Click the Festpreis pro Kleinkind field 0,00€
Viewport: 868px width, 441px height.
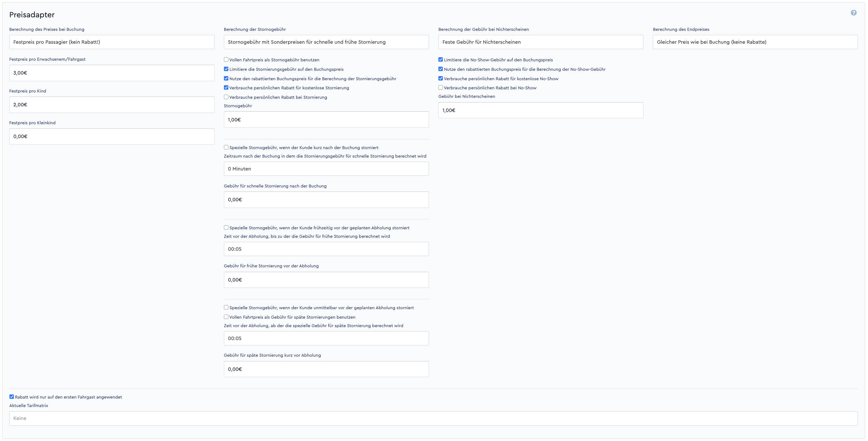click(x=112, y=137)
